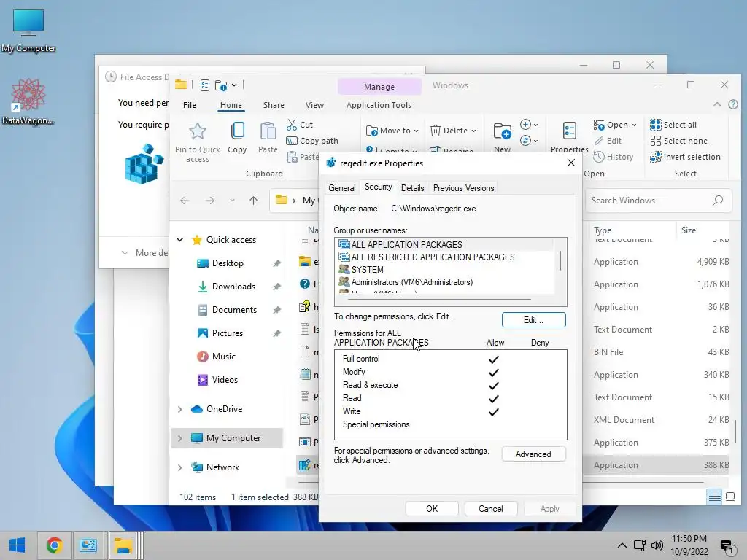747x560 pixels.
Task: Switch to the Share ribbon tab
Action: (274, 105)
